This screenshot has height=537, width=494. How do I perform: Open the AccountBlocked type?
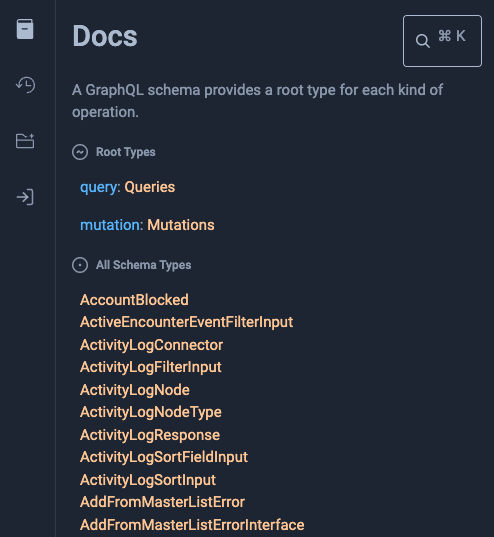point(134,300)
